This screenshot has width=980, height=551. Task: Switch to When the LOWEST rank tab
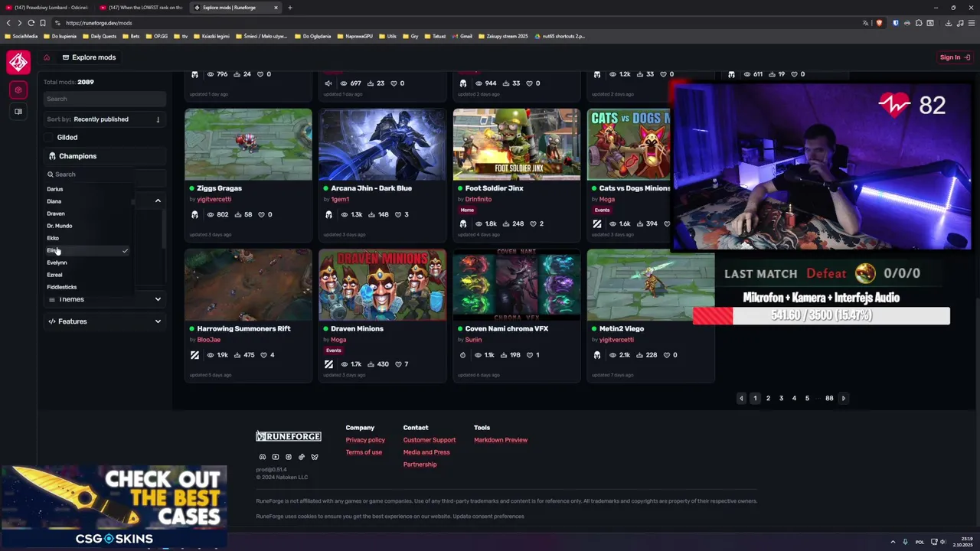tap(142, 8)
